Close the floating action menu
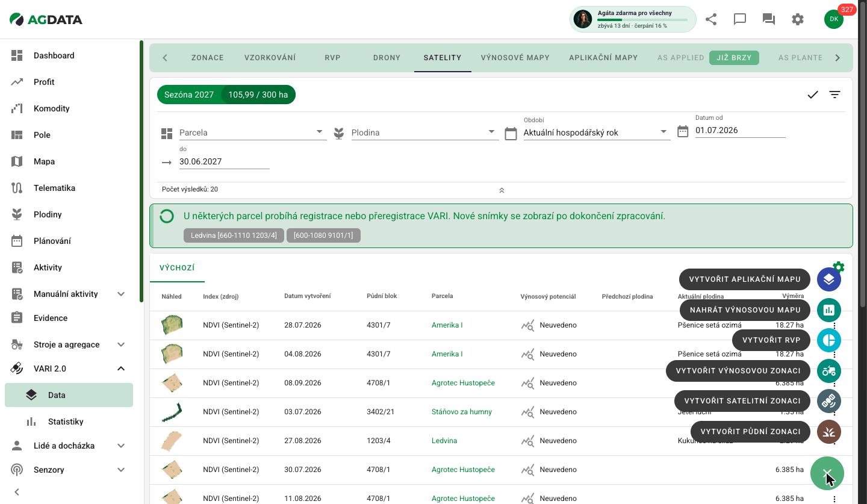This screenshot has height=504, width=867. click(x=827, y=474)
